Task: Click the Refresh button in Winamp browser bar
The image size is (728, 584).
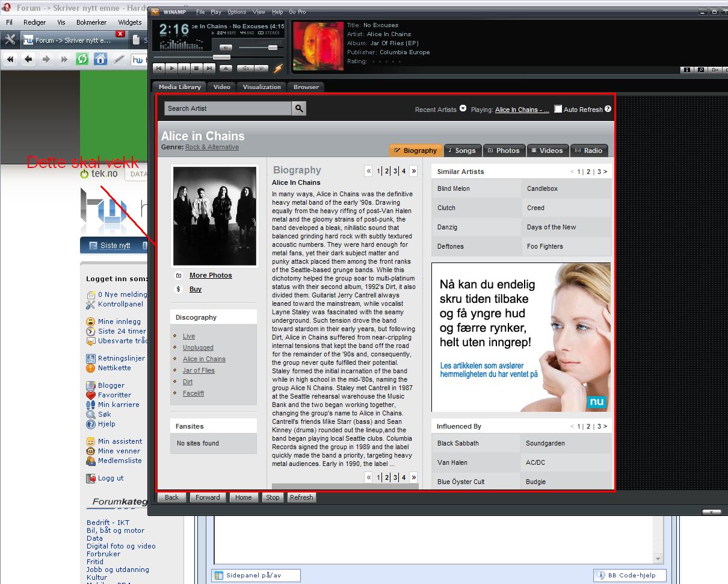Action: [x=301, y=497]
